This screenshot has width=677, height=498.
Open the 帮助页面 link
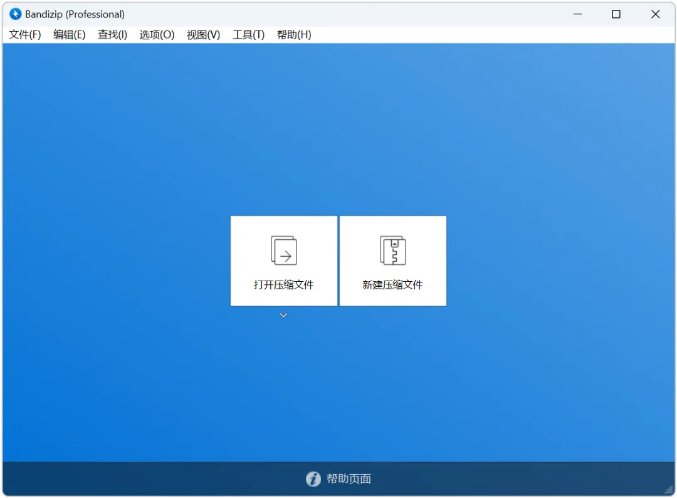click(348, 479)
